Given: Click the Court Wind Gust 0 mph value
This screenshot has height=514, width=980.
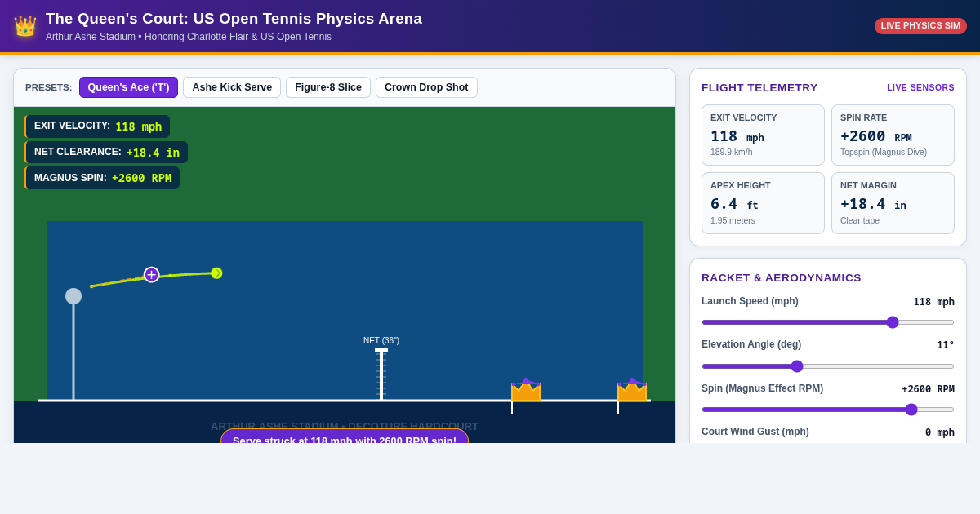Looking at the screenshot, I should [x=939, y=432].
